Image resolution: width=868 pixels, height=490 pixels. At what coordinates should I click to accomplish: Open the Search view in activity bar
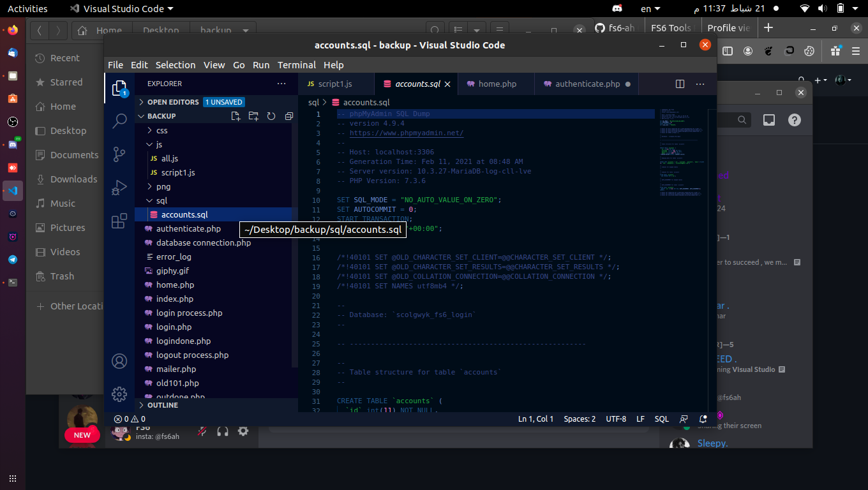[x=119, y=121]
